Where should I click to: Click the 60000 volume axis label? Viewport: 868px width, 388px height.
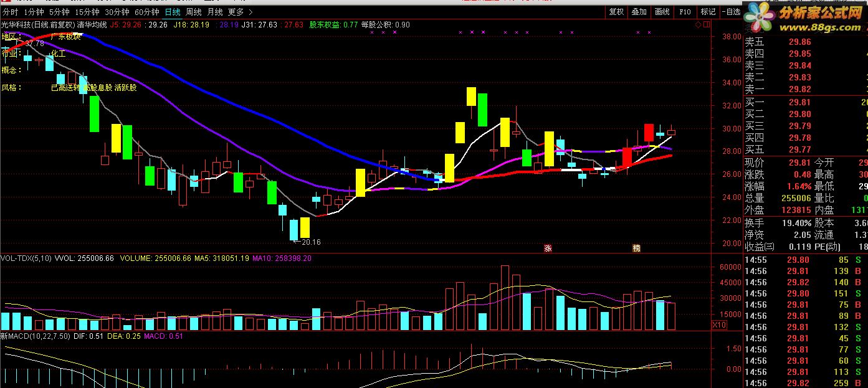(730, 267)
